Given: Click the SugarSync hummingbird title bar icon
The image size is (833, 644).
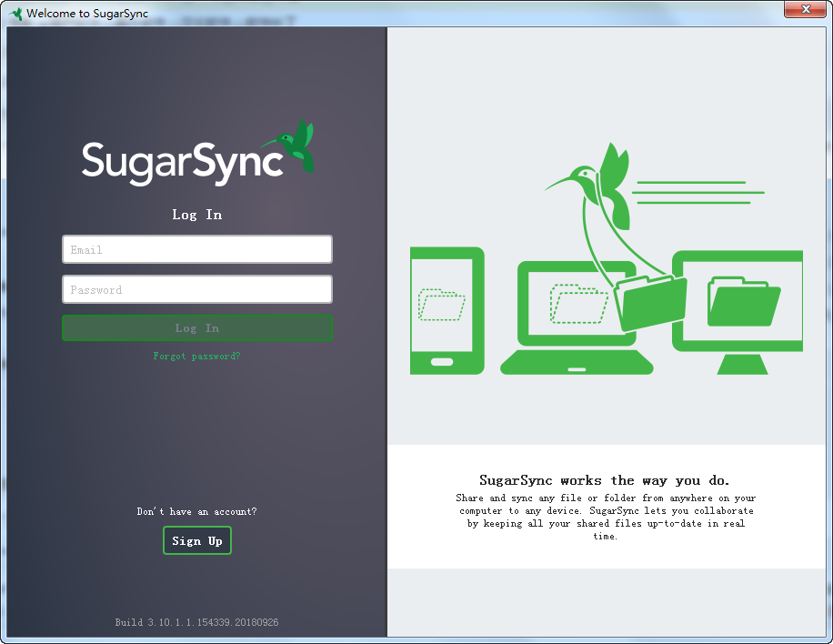Looking at the screenshot, I should (x=16, y=14).
